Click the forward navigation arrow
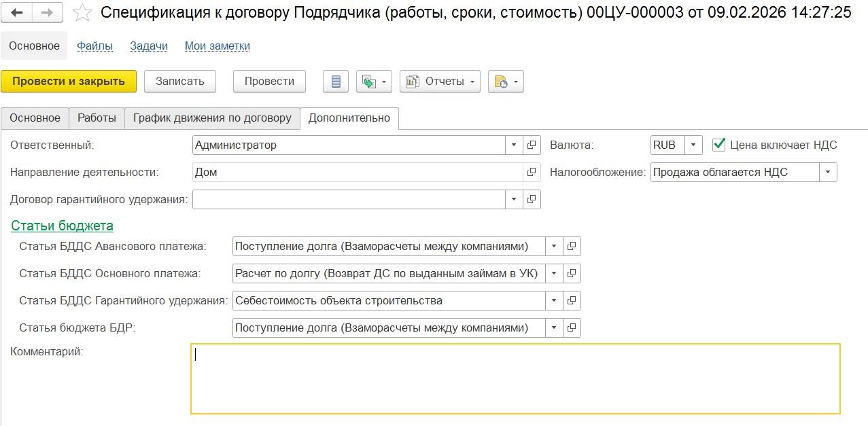Screen dimensions: 868x426 coord(48,12)
